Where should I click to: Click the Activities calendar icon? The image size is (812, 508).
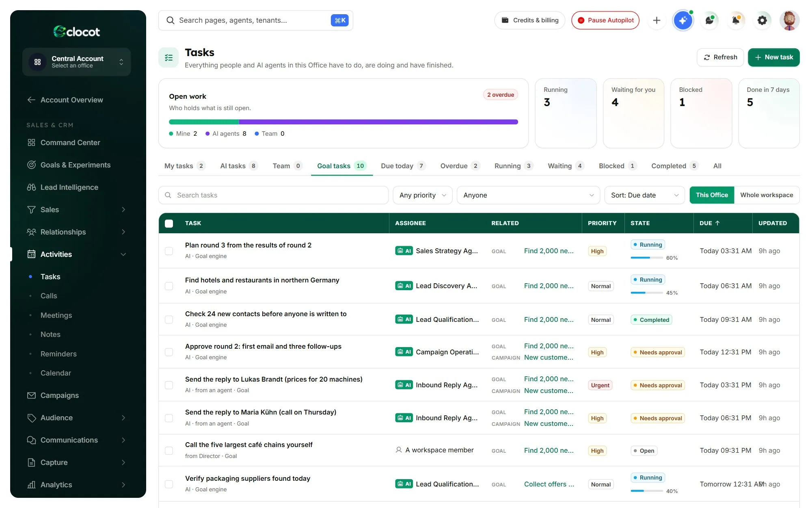pos(31,254)
